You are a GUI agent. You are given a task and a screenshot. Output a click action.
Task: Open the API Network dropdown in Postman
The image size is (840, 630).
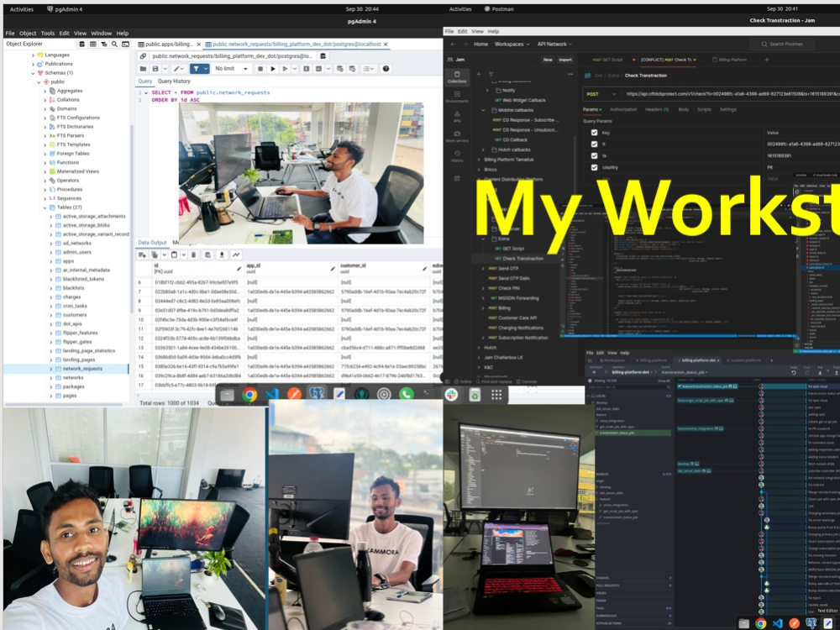554,44
